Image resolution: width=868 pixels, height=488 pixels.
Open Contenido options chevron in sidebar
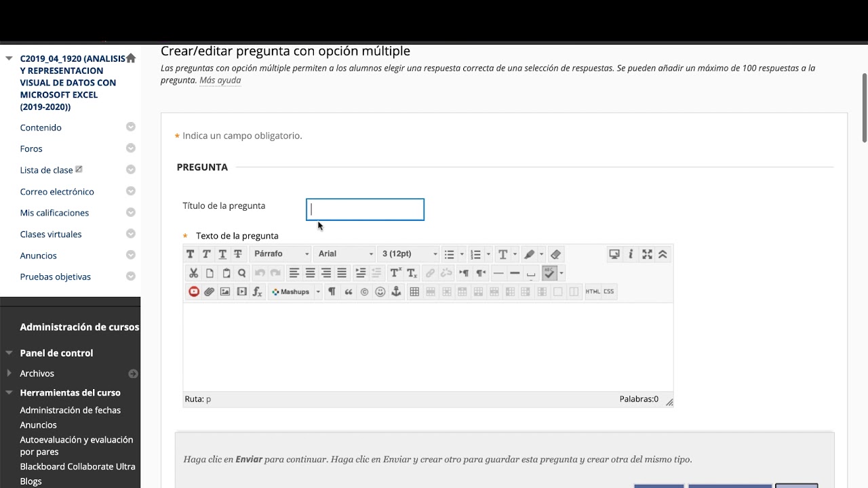pos(131,127)
